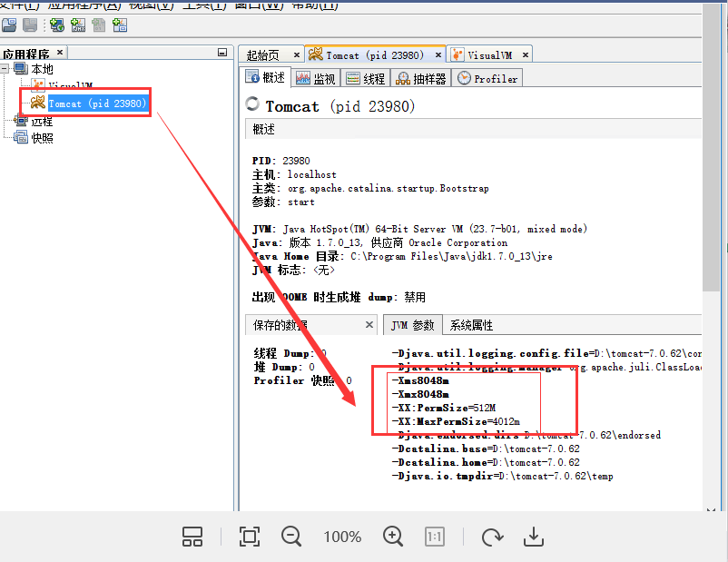Click the fit-to-screen viewer icon
The image size is (728, 562).
[250, 537]
